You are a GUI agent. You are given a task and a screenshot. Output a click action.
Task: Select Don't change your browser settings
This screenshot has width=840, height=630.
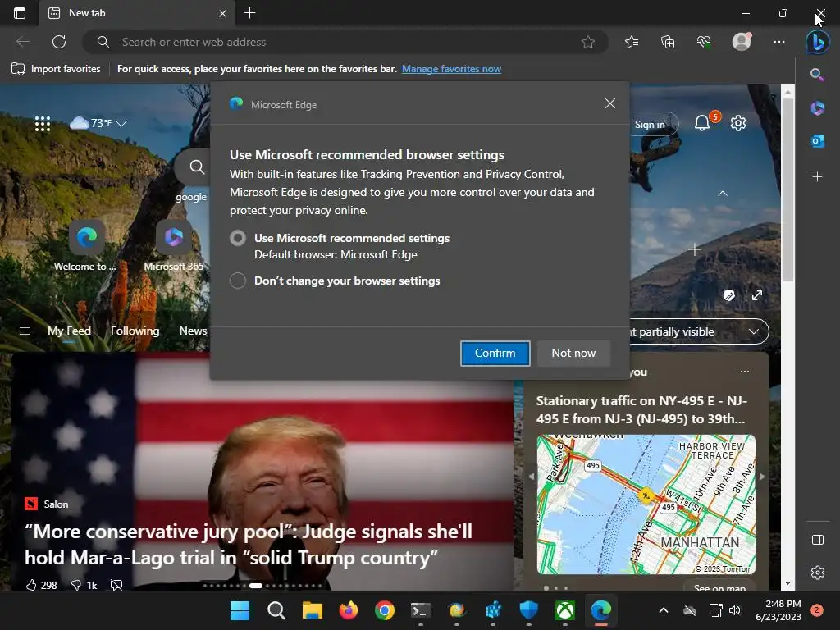[238, 281]
